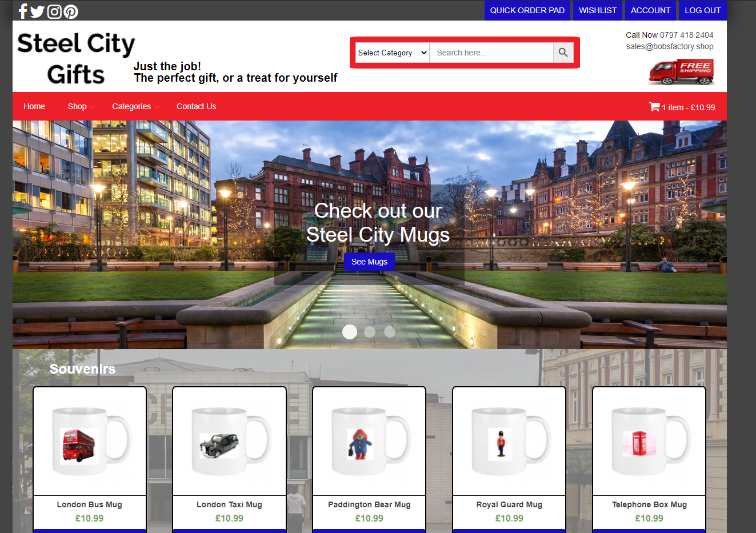Click inside the search input field

coord(491,52)
